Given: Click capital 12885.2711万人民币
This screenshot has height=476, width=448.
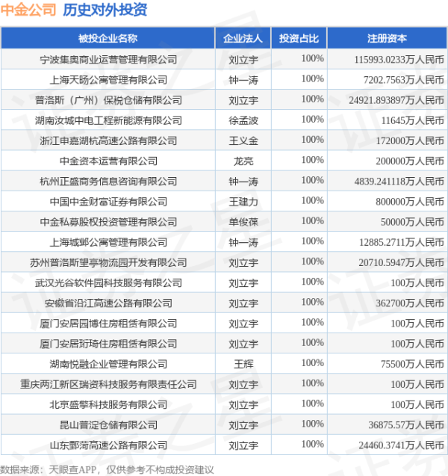Looking at the screenshot, I should coord(402,243).
